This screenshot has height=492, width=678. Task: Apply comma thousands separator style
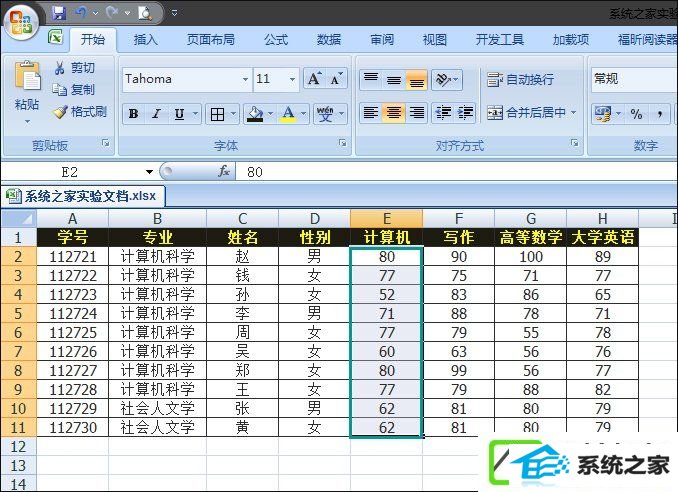click(x=660, y=114)
